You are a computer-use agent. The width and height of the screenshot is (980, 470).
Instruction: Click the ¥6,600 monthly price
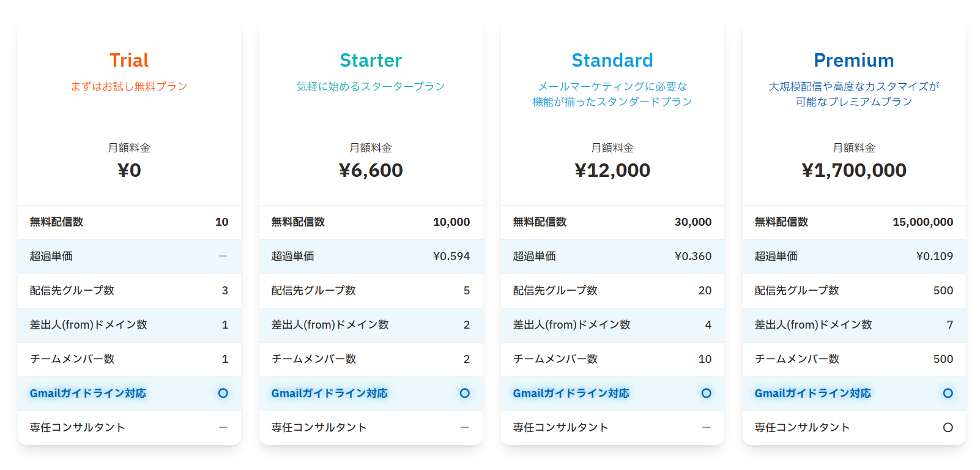point(371,171)
